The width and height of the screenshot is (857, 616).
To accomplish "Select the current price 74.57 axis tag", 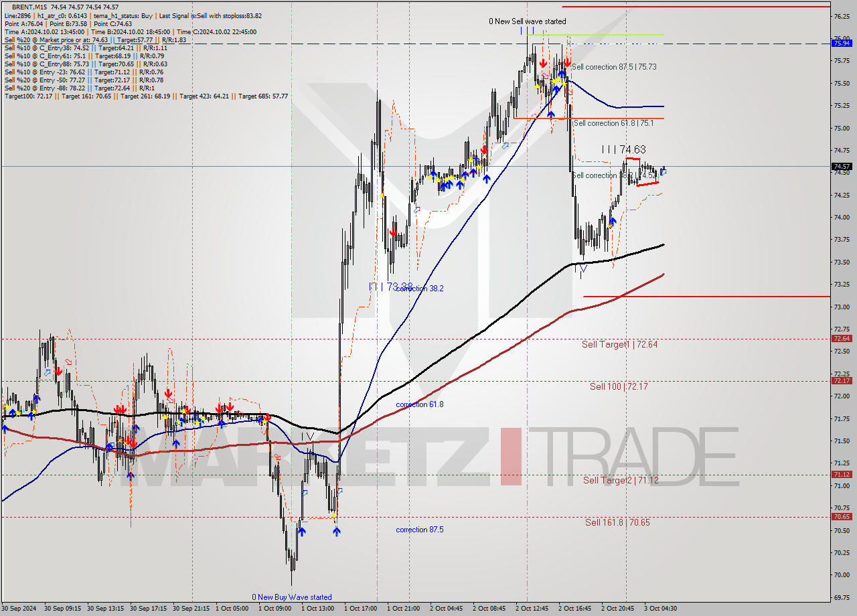I will tap(842, 166).
